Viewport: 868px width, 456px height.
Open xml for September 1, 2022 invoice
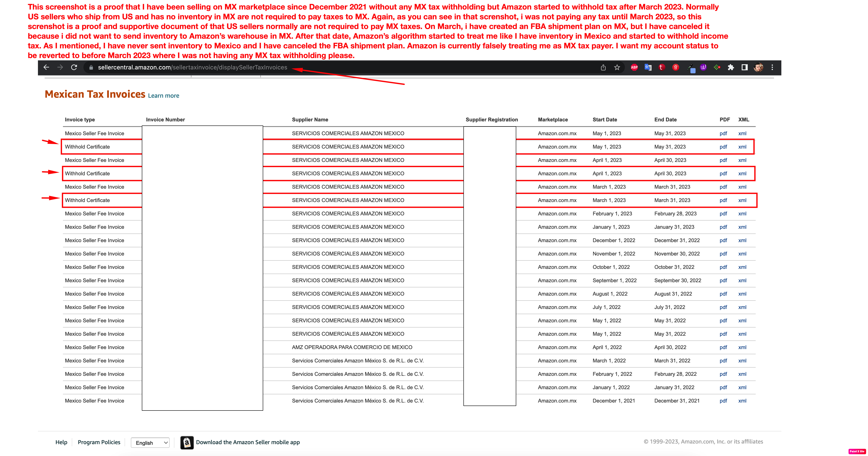742,280
